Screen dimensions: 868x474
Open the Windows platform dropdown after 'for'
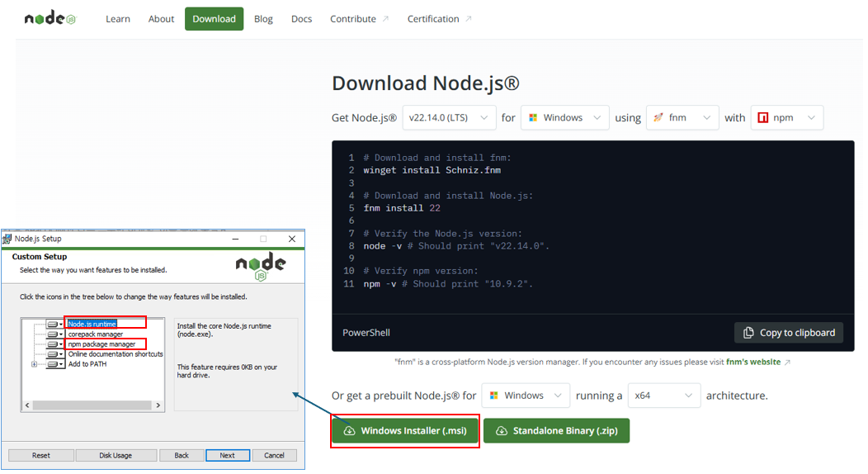coord(564,117)
